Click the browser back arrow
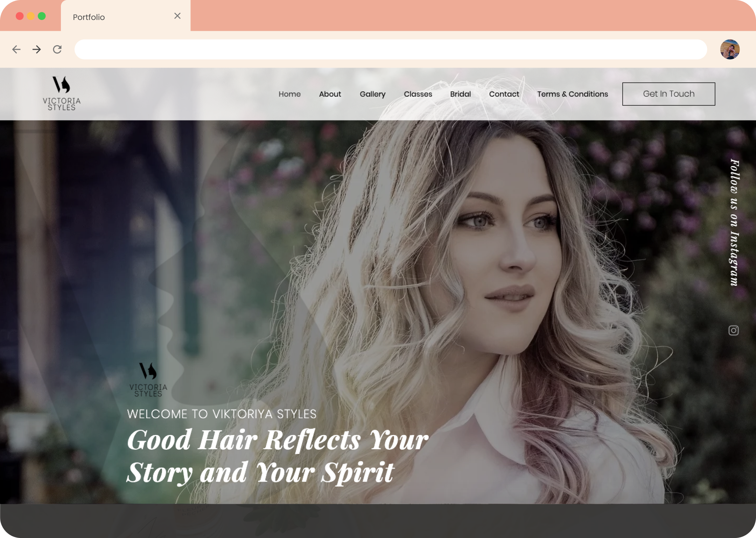This screenshot has height=538, width=756. 16,49
